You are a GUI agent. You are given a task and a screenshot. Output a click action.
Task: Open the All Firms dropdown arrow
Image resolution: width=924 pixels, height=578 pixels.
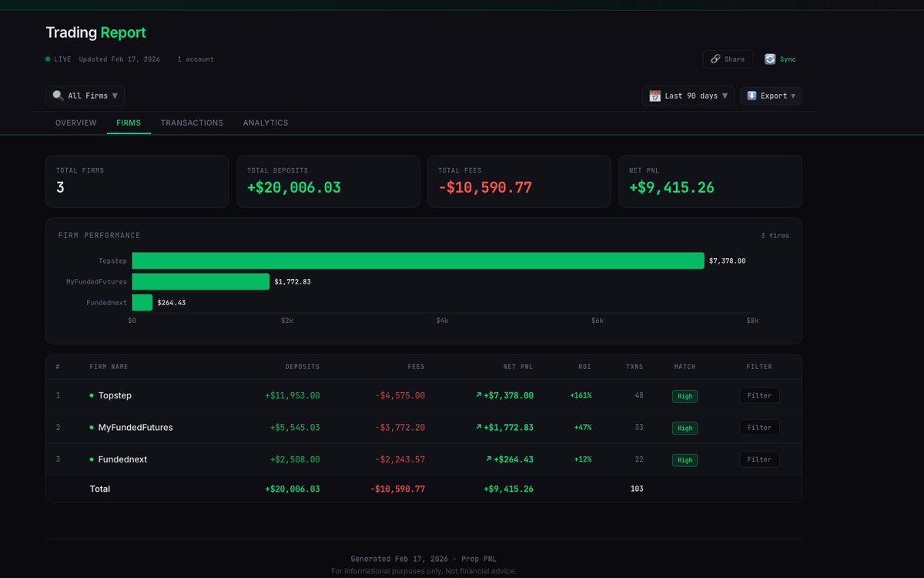point(115,96)
